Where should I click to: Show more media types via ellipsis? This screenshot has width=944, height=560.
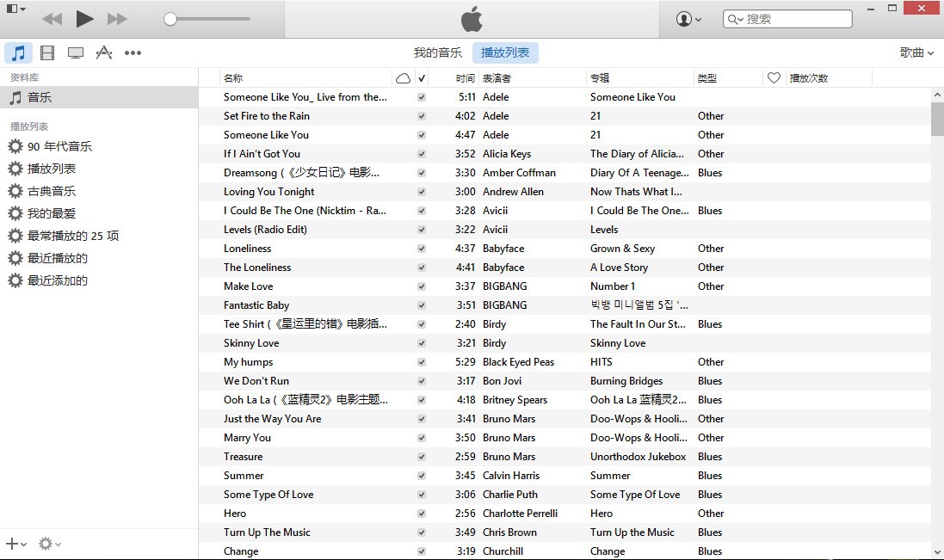tap(133, 53)
